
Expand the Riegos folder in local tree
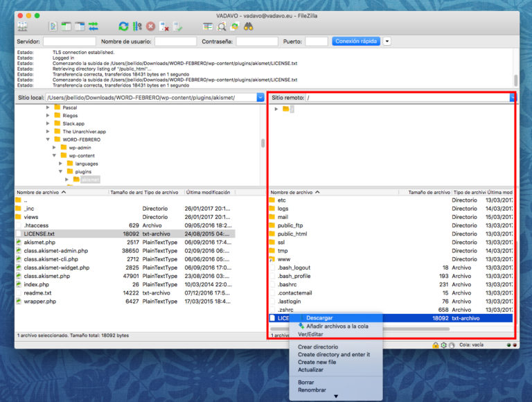pos(48,116)
